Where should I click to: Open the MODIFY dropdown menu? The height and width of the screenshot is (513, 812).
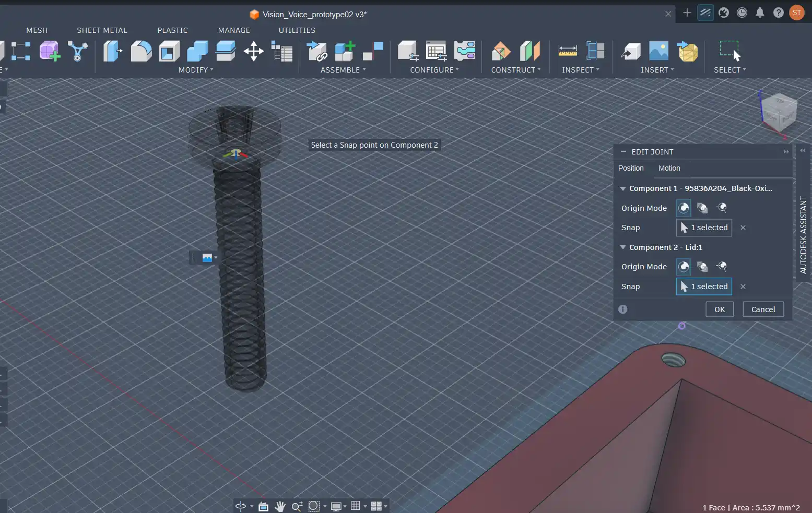click(196, 70)
